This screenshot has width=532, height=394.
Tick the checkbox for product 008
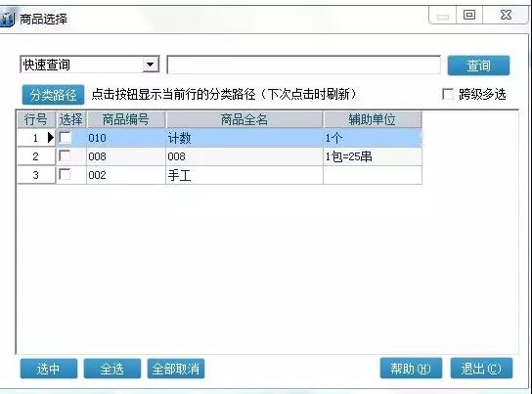65,156
